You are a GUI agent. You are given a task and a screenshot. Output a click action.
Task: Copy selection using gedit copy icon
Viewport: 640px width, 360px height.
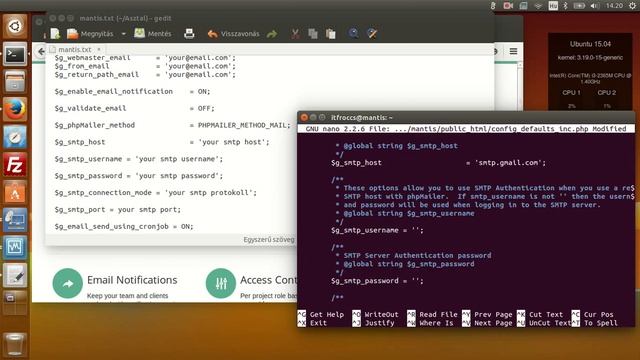pos(313,34)
